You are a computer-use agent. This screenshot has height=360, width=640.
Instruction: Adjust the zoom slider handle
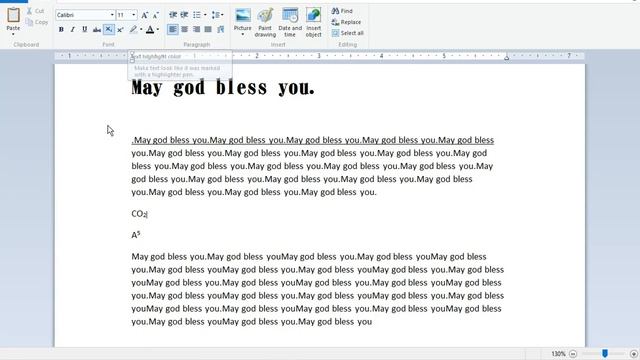(605, 353)
